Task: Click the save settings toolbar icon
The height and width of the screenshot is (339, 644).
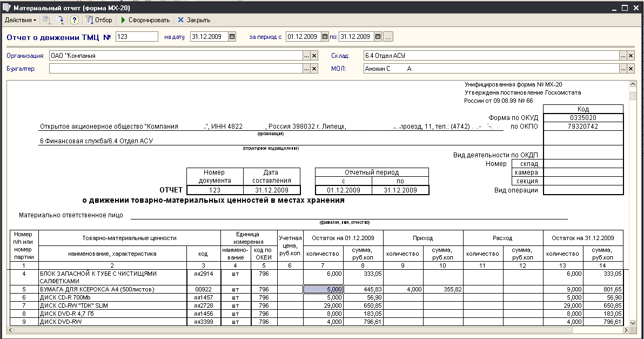Action: (x=60, y=19)
